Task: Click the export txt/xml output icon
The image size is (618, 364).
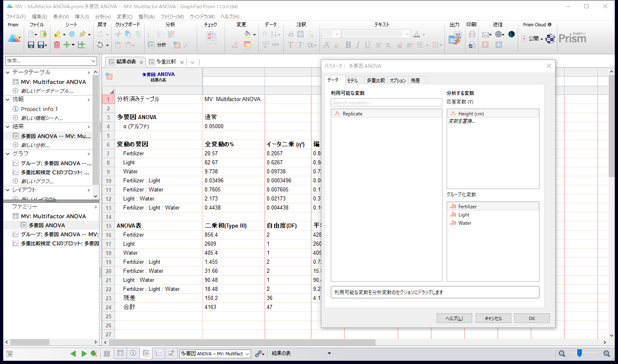Action: coord(454,39)
